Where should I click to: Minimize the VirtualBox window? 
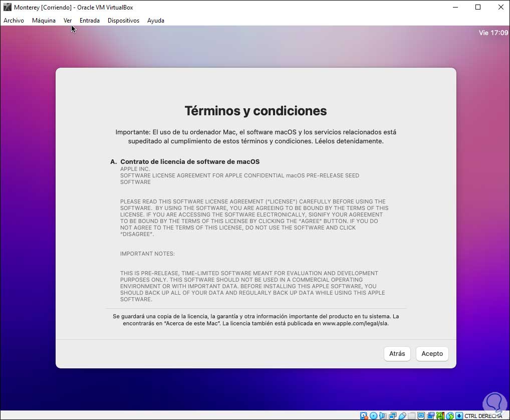455,7
